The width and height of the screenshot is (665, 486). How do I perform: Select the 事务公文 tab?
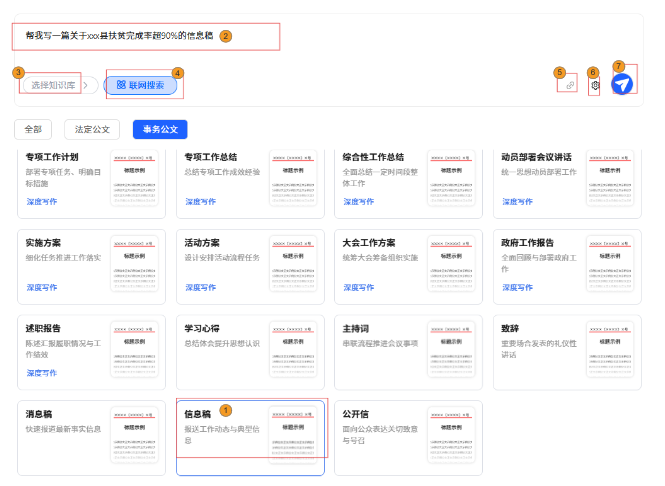tap(160, 129)
